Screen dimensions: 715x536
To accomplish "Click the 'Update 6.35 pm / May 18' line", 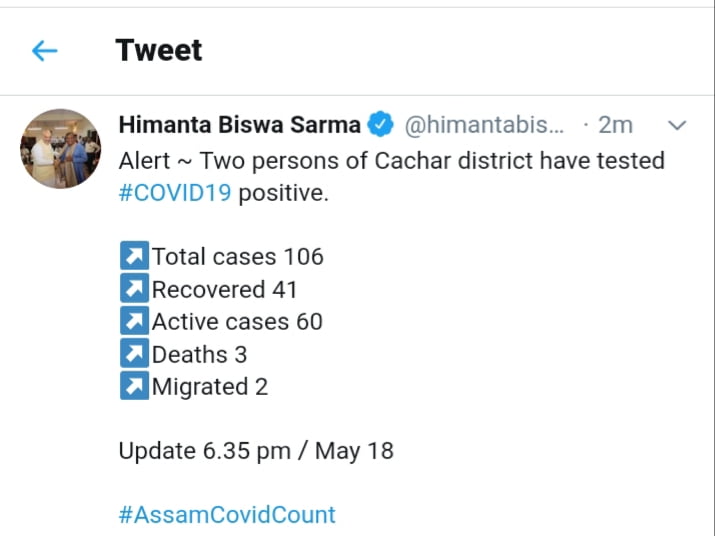I will point(256,451).
